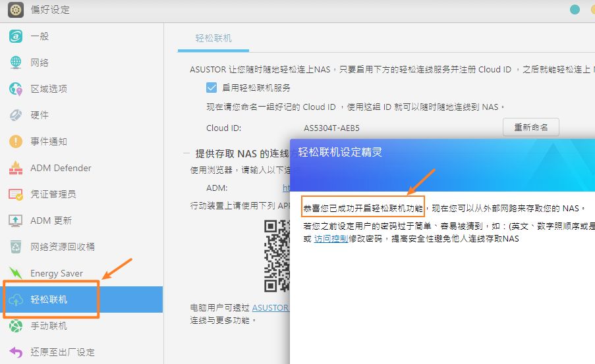Click the Cloud ID value AS5304T-AEB5
The height and width of the screenshot is (364, 595).
(x=331, y=128)
